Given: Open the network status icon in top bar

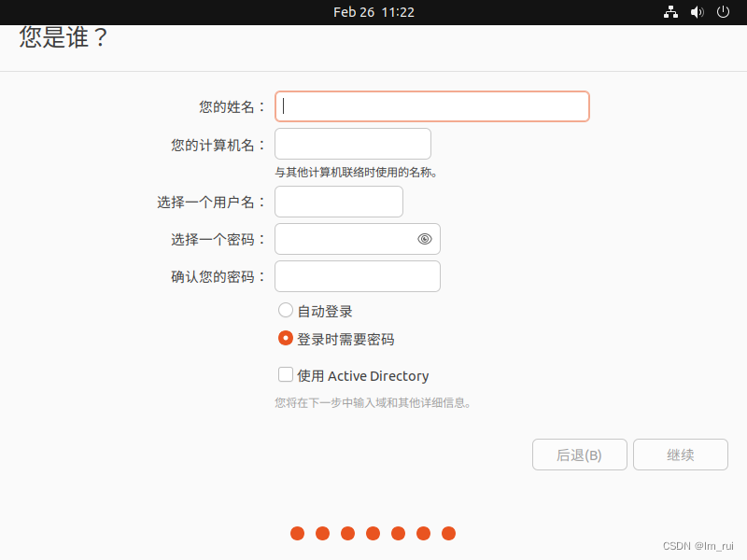Looking at the screenshot, I should (670, 12).
